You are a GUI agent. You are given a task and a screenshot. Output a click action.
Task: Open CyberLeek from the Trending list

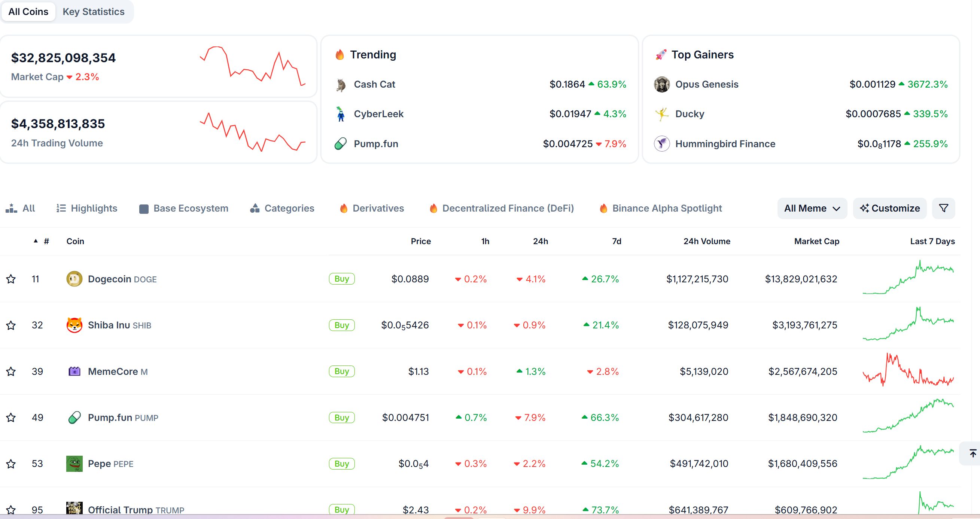(378, 114)
